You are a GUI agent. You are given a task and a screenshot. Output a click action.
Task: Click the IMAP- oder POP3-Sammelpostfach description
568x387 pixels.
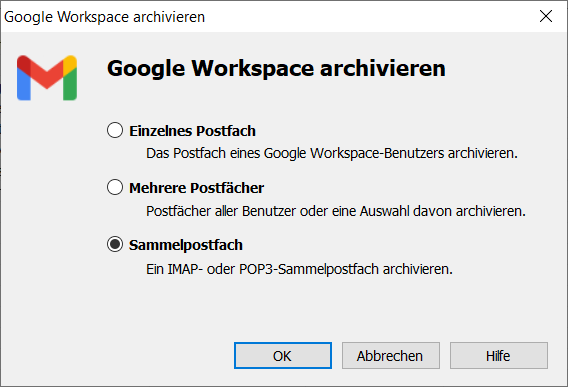[x=299, y=269]
